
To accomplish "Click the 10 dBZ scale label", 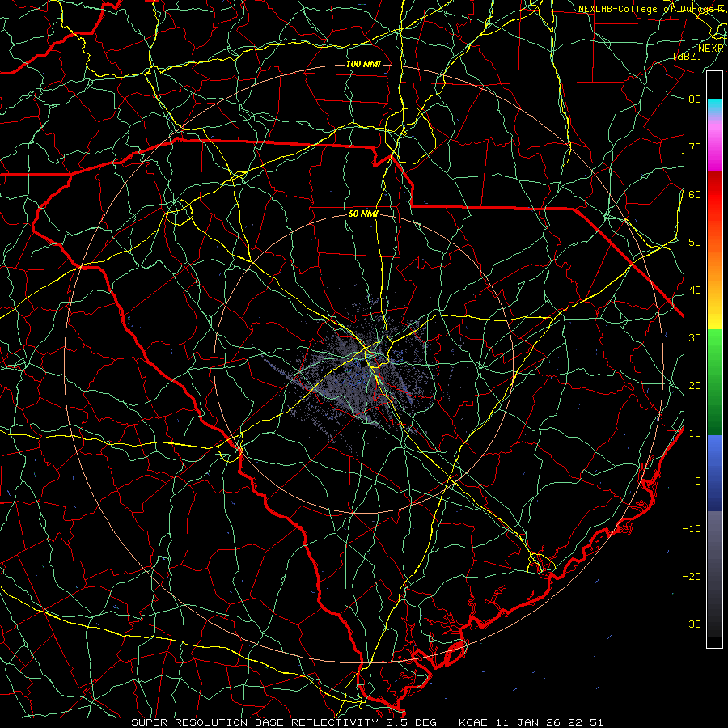I will pos(695,434).
